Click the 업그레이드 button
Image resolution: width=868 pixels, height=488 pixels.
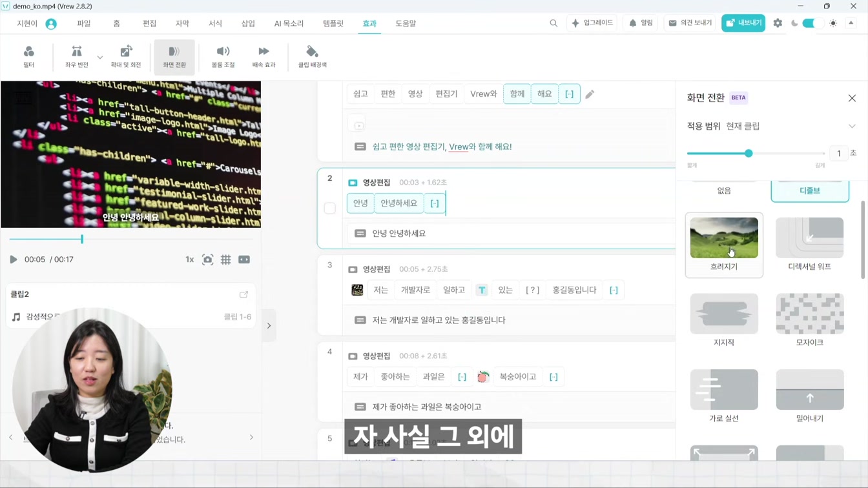(x=592, y=23)
